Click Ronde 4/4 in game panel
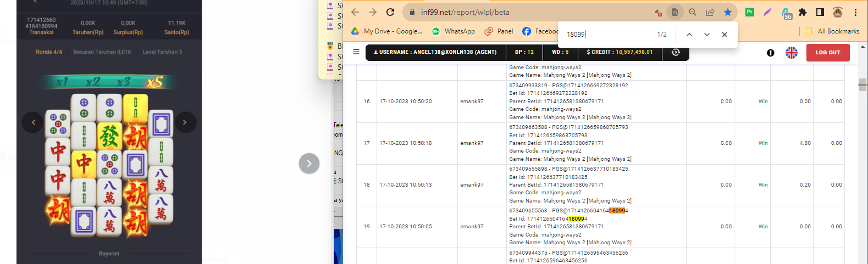This screenshot has width=868, height=264. click(x=49, y=52)
